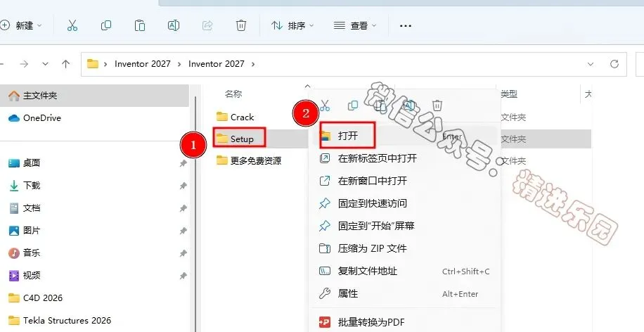This screenshot has height=332, width=644.
Task: Click second Inventor 2027 breadcrumb segment
Action: (217, 64)
